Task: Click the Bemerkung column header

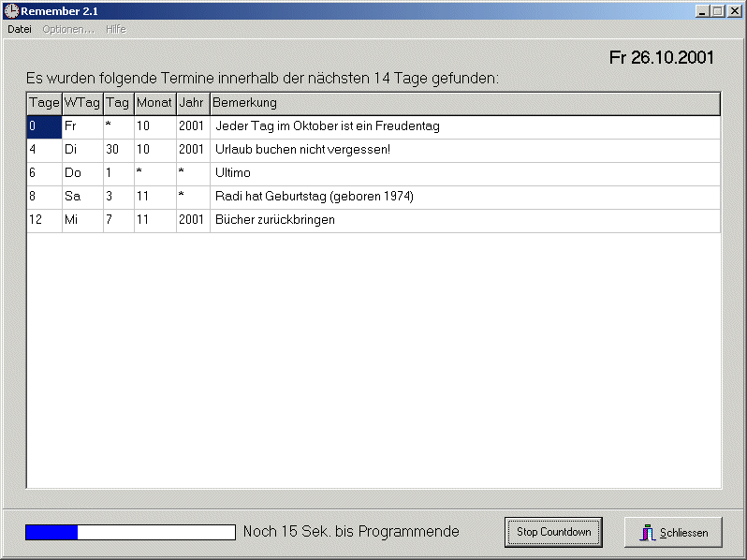Action: pos(464,103)
